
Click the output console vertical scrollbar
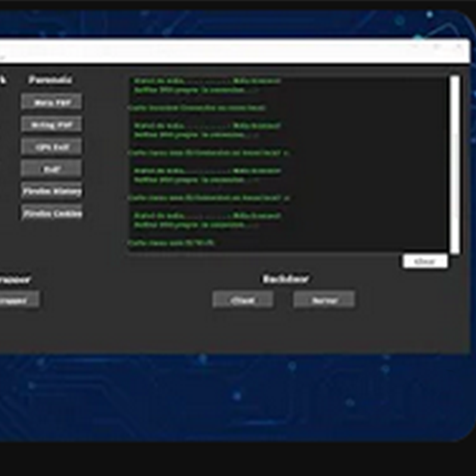pos(455,164)
